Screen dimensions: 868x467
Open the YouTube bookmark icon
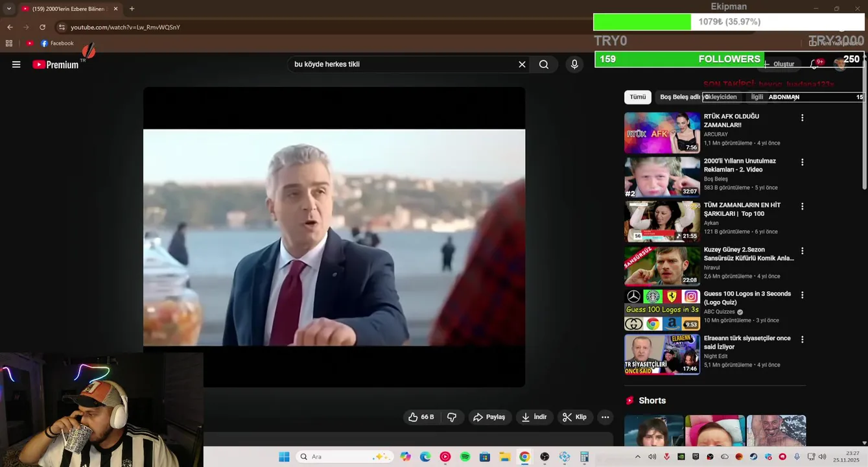coord(30,43)
